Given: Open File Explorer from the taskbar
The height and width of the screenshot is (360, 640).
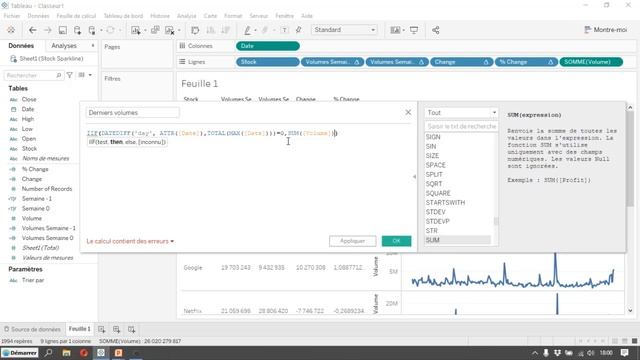Looking at the screenshot, I should point(66,353).
